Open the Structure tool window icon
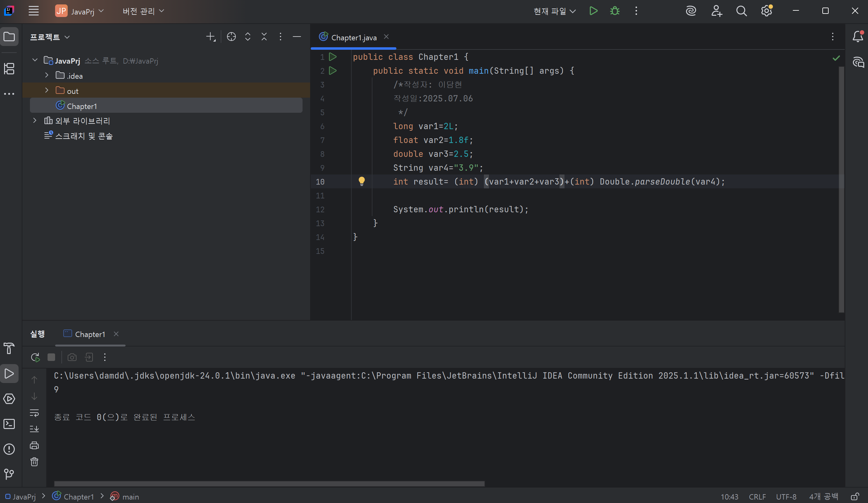This screenshot has height=503, width=868. pyautogui.click(x=9, y=69)
